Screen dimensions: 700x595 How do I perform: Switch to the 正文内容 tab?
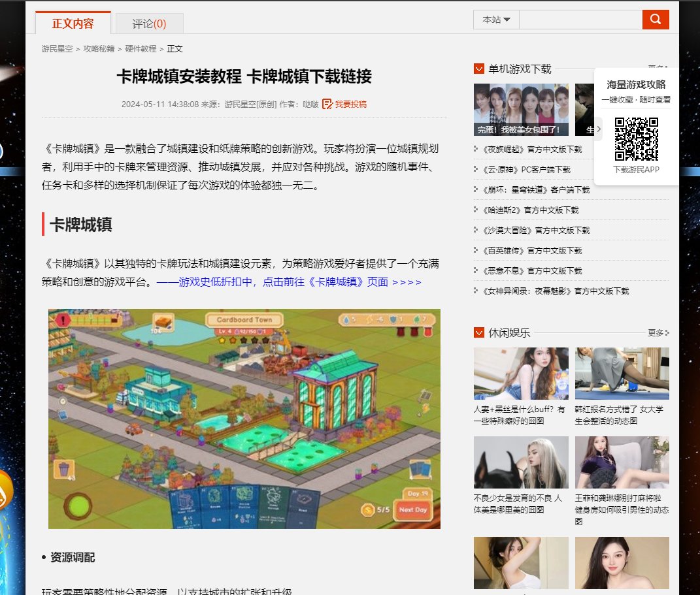point(73,24)
